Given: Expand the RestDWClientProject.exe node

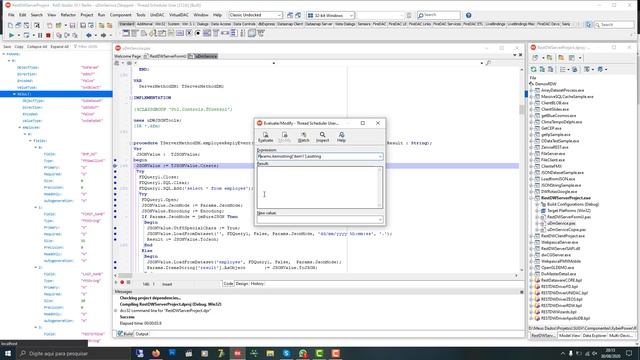Looking at the screenshot, I should (531, 236).
